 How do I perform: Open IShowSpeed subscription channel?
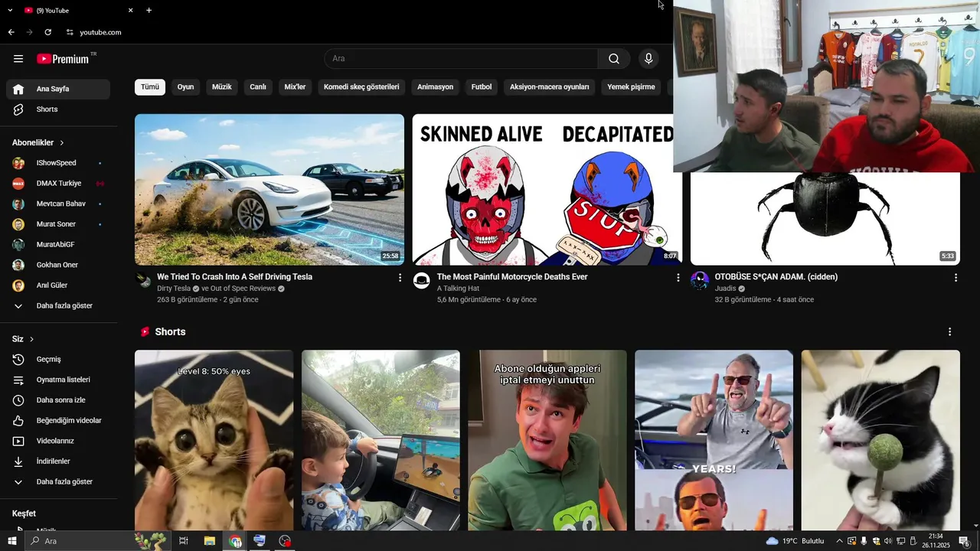tap(58, 163)
